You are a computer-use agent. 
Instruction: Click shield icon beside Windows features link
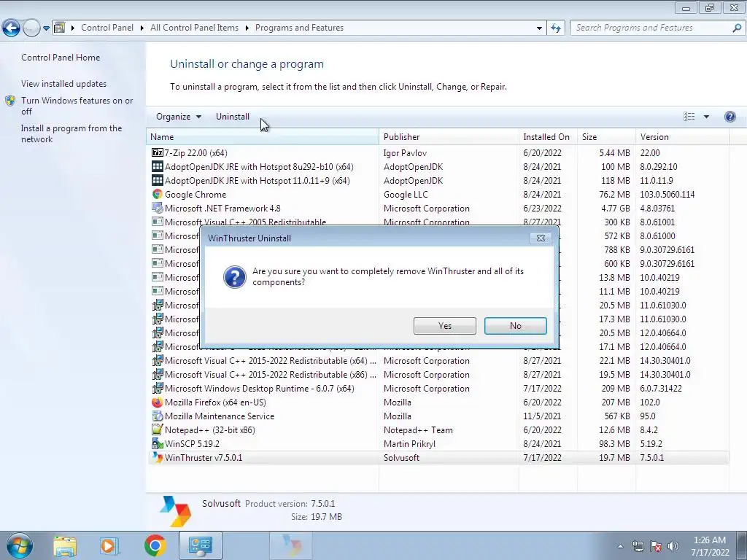click(x=10, y=101)
